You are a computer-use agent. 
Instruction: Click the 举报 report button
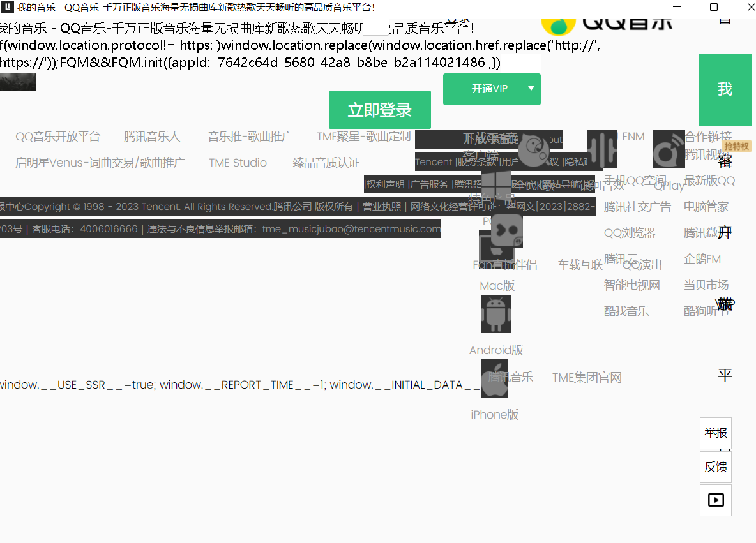716,433
